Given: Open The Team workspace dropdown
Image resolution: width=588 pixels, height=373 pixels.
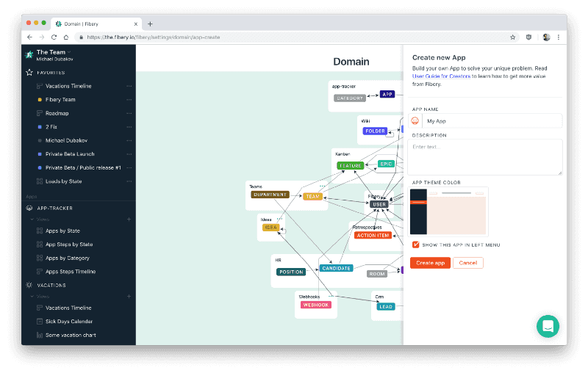Looking at the screenshot, I should (x=51, y=52).
